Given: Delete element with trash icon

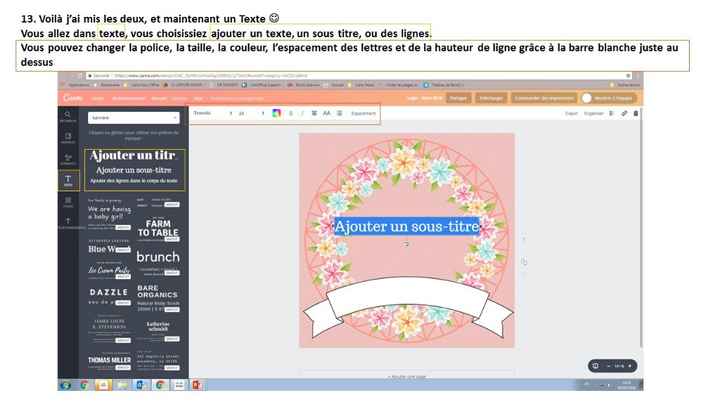Looking at the screenshot, I should pyautogui.click(x=636, y=113).
